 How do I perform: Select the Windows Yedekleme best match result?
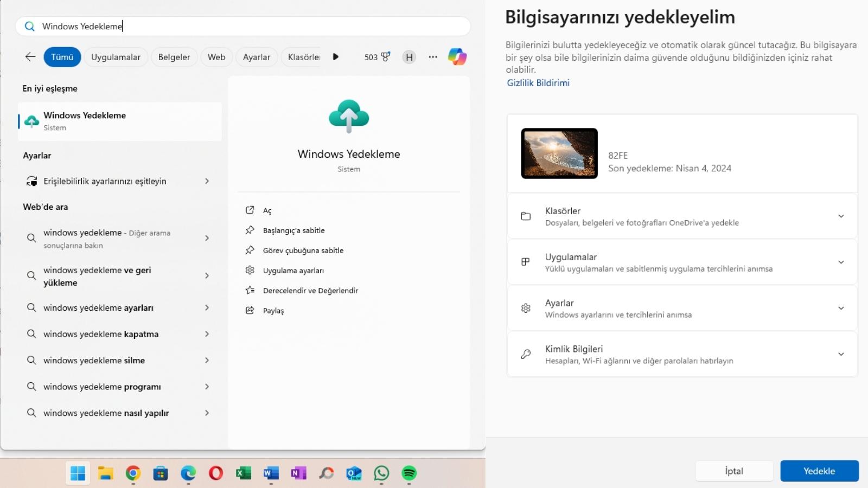(120, 121)
